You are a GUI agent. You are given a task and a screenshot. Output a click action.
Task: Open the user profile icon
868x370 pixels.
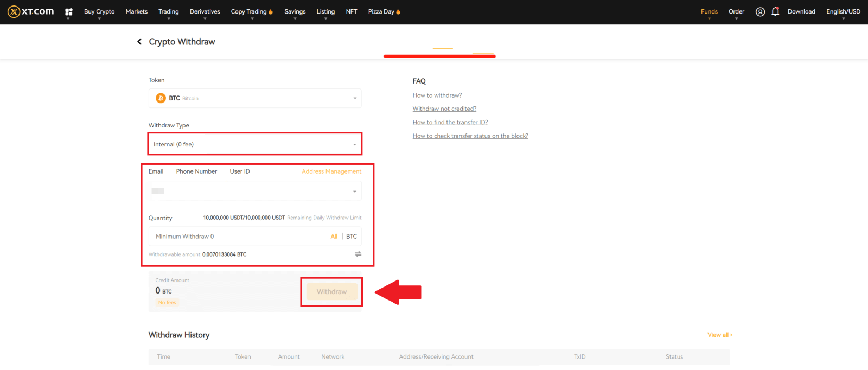(760, 11)
